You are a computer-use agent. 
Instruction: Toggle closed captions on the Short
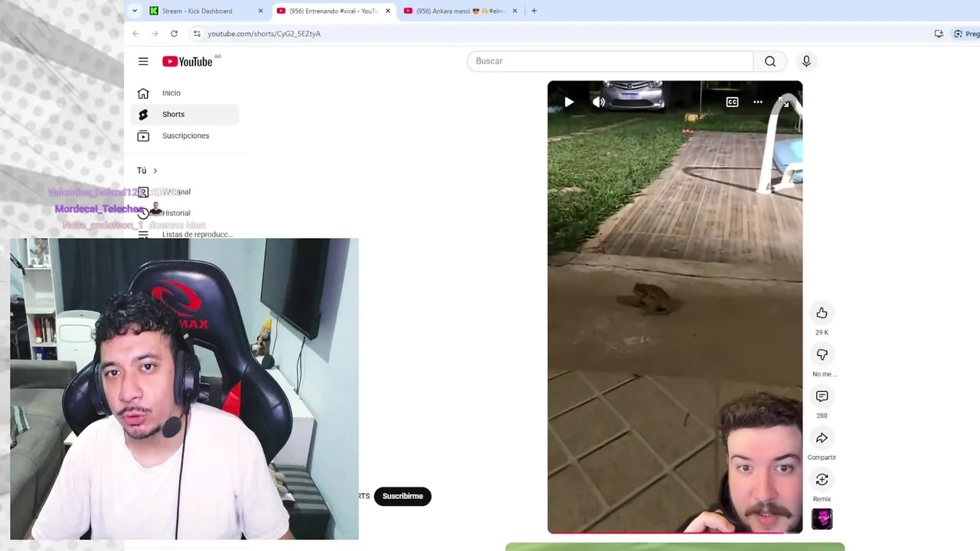[x=733, y=102]
